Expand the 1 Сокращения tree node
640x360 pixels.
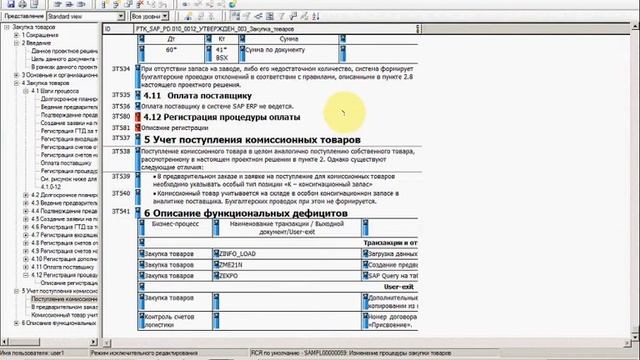(16, 35)
